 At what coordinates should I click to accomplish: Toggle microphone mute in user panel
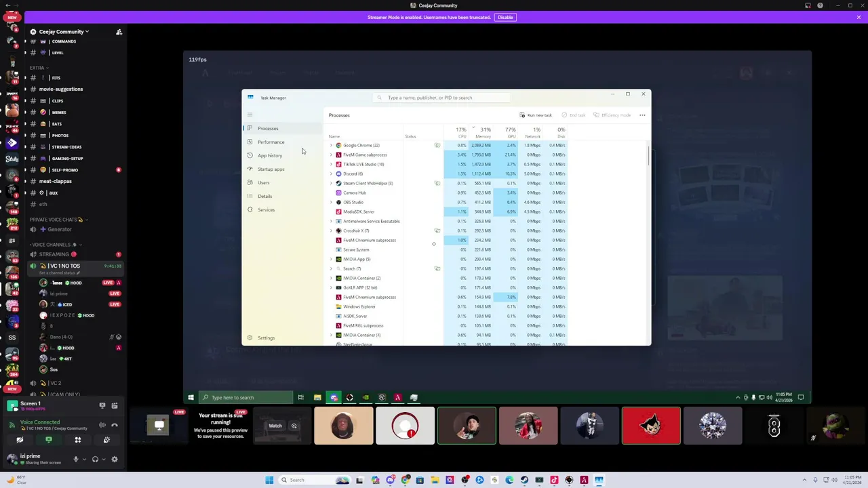[75, 460]
